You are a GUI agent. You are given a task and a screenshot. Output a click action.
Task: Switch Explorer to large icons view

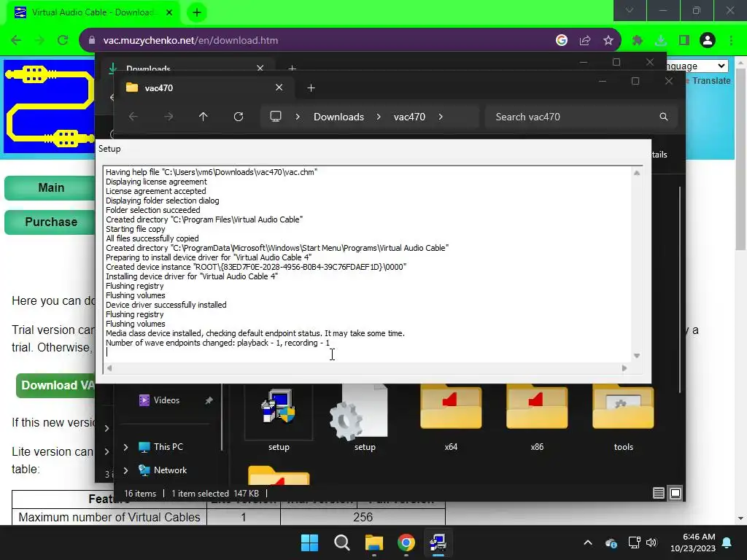(676, 494)
